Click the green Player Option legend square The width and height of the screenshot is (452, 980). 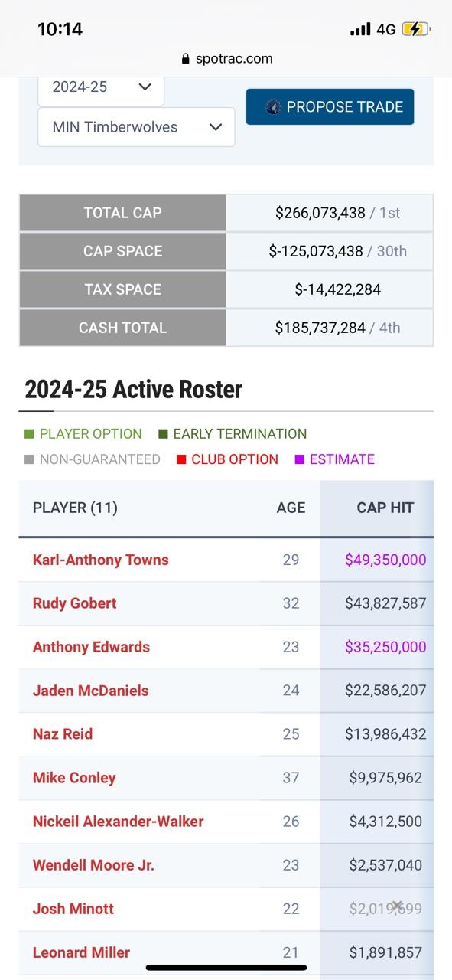pyautogui.click(x=29, y=434)
